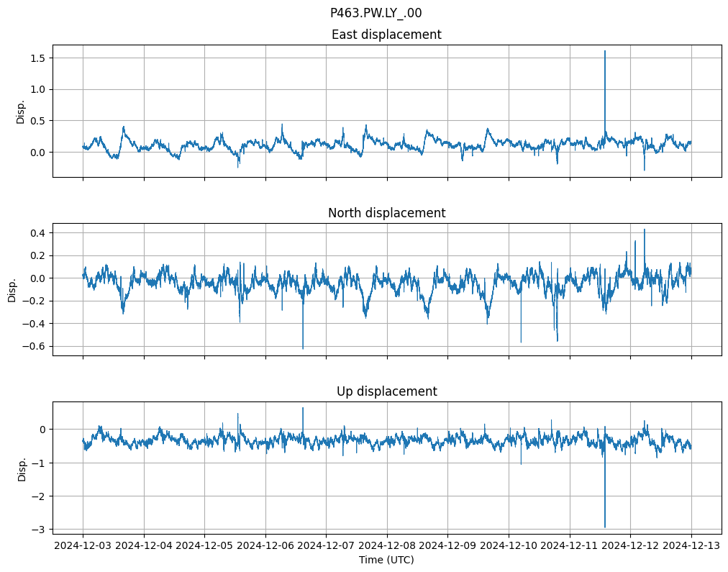This screenshot has width=728, height=572.
Task: Click the Disp. label of East plot
Action: tap(21, 111)
